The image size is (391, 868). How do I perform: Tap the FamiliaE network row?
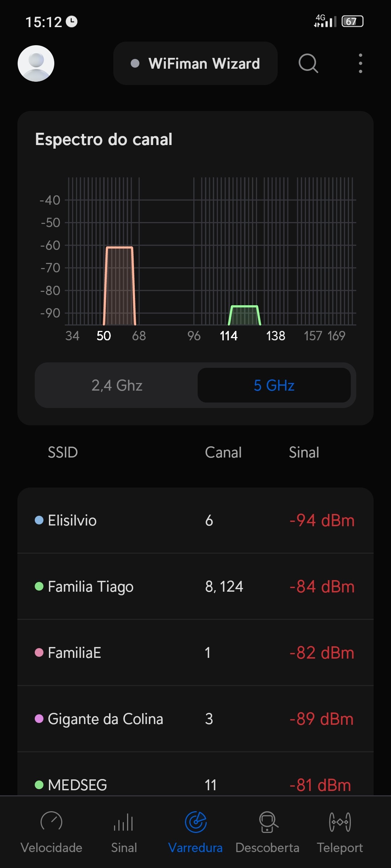(195, 653)
